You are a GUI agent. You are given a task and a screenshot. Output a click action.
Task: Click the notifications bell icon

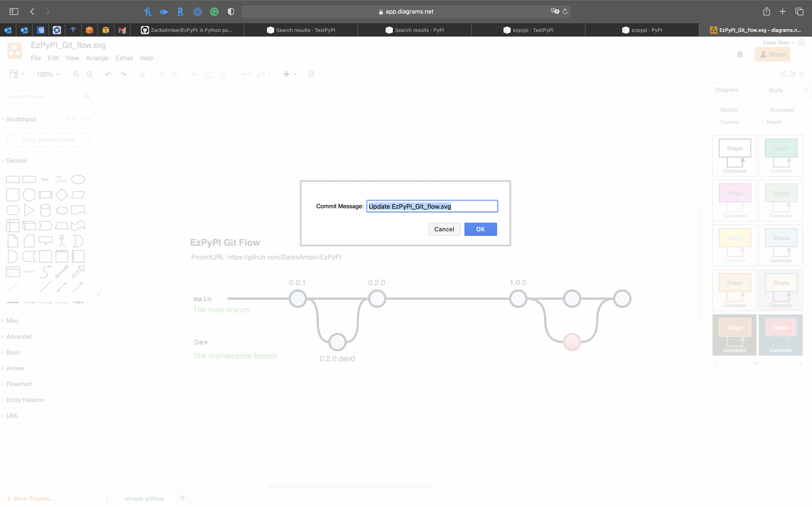[739, 54]
